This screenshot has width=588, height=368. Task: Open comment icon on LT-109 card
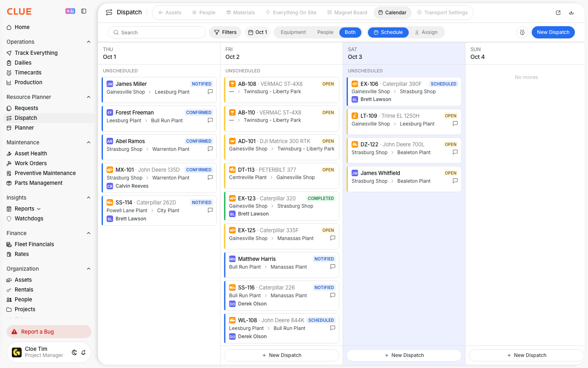click(455, 123)
